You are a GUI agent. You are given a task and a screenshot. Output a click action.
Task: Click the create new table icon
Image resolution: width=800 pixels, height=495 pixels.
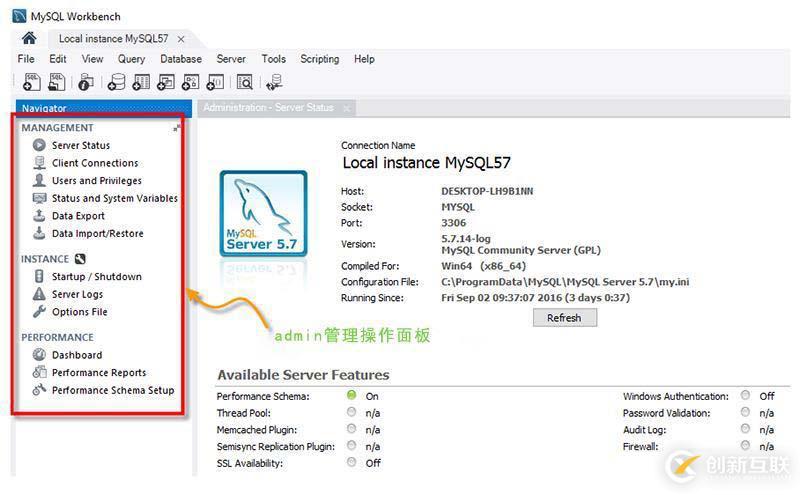(141, 82)
